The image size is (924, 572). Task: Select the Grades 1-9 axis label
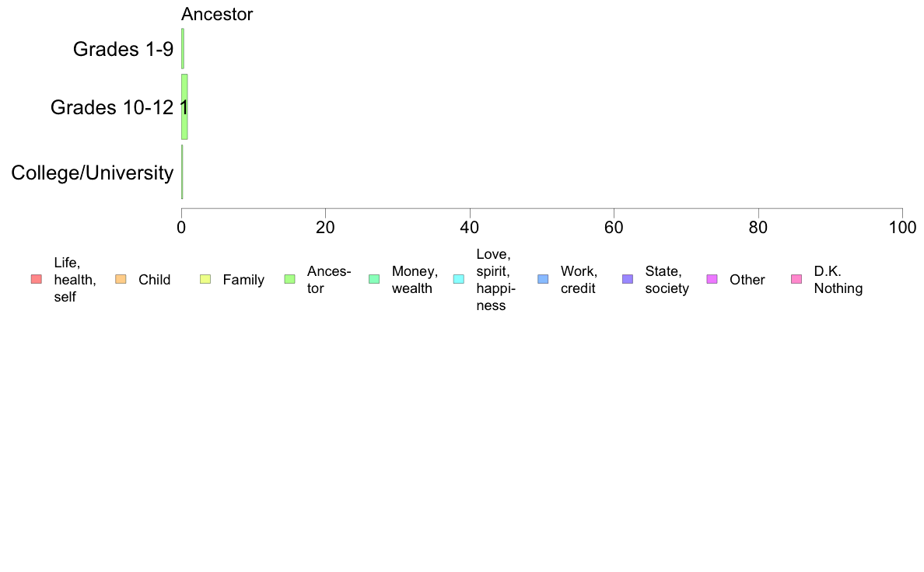tap(123, 49)
